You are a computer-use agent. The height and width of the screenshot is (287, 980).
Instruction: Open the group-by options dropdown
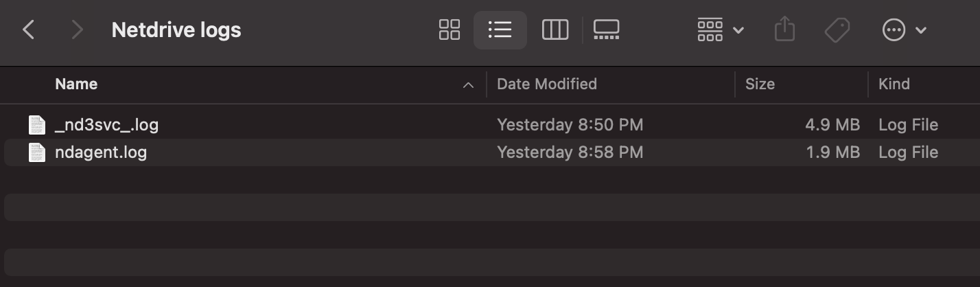721,30
